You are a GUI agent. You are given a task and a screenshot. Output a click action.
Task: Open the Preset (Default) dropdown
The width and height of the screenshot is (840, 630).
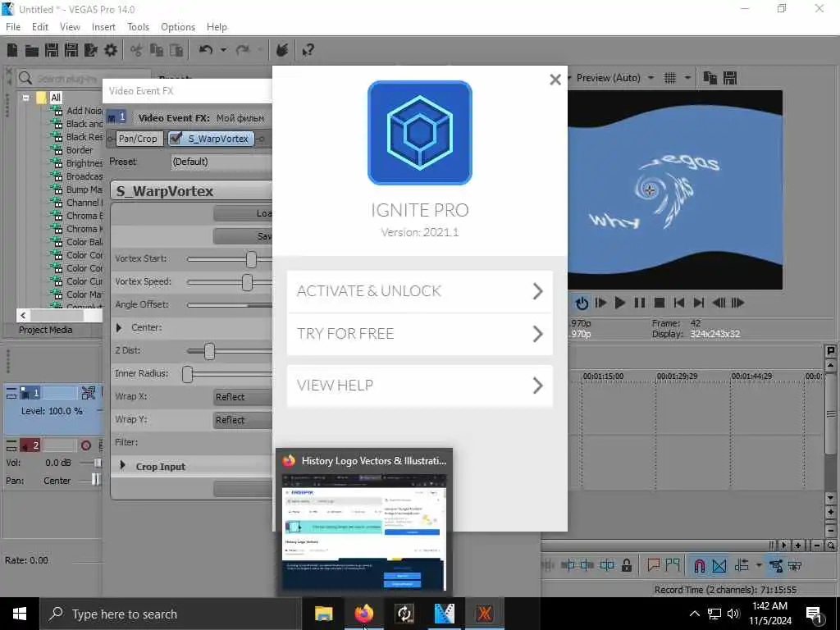pos(221,162)
